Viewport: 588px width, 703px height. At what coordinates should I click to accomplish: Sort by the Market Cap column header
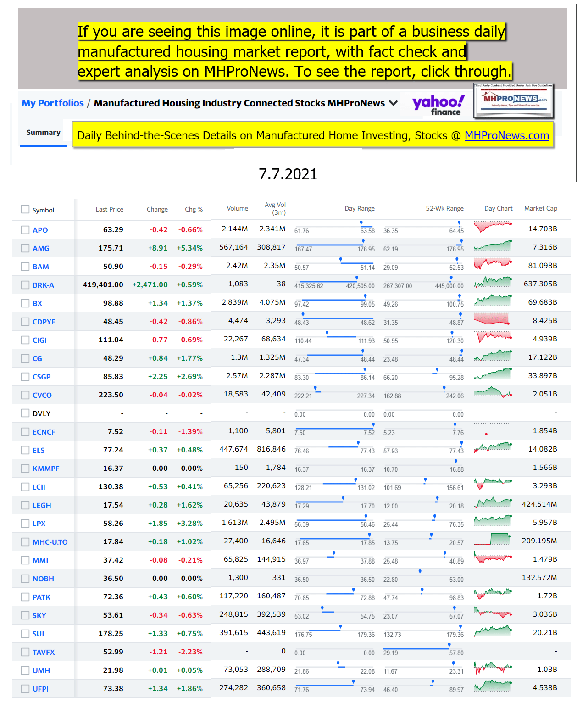pyautogui.click(x=540, y=208)
